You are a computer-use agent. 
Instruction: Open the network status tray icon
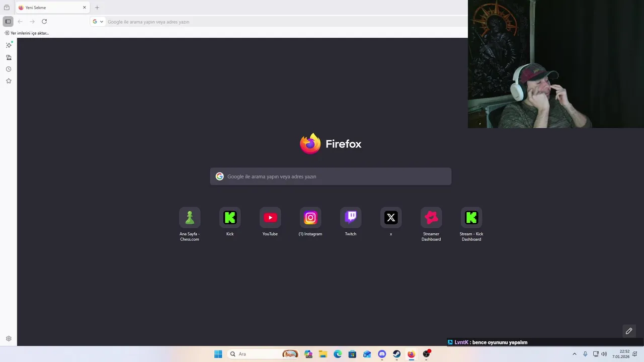(596, 354)
